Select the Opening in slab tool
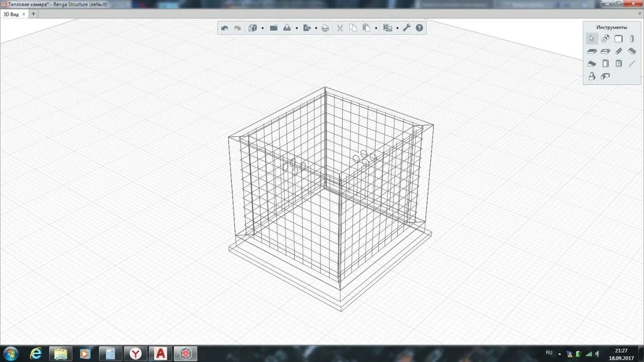The height and width of the screenshot is (362, 644). (x=605, y=51)
